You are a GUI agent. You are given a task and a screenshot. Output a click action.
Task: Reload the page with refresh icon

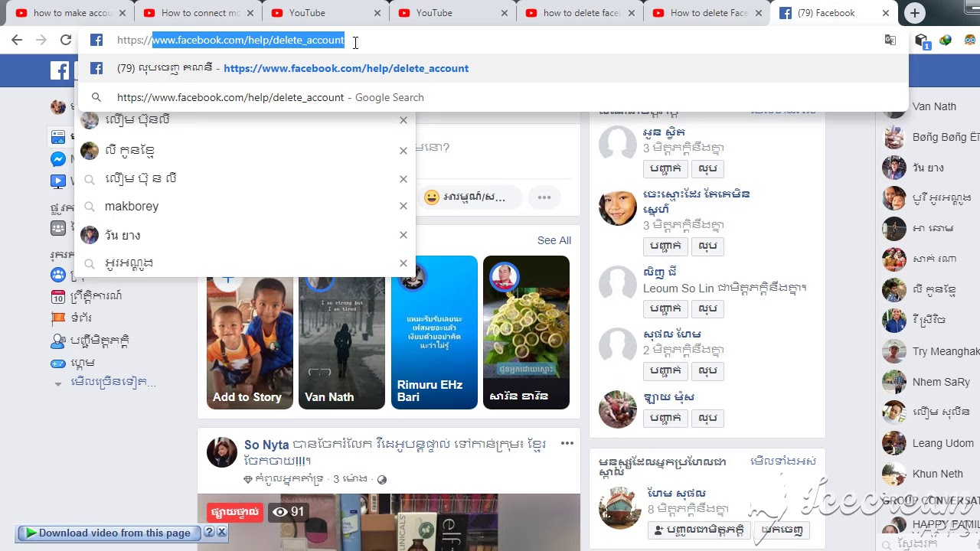pyautogui.click(x=66, y=40)
